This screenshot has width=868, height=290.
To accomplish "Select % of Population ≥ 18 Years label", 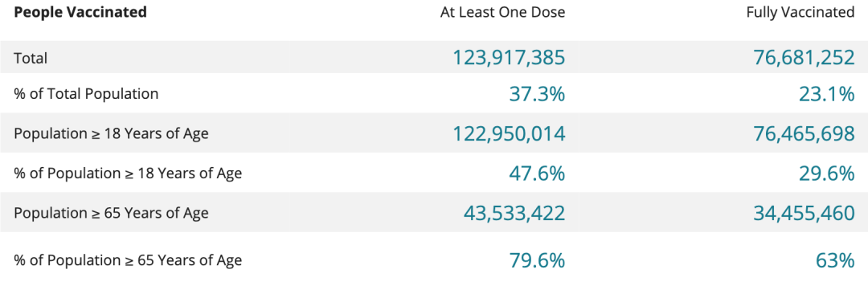I will tap(128, 174).
